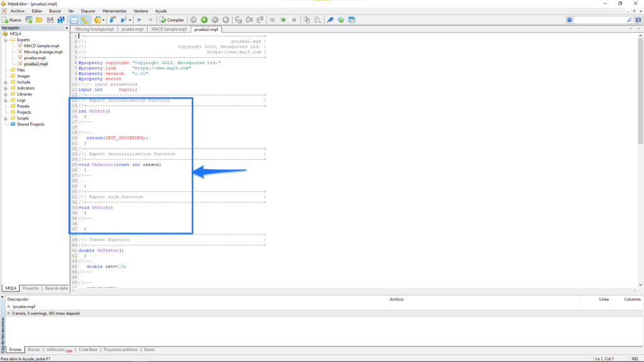
Task: Click the gray profiling arrow icon
Action: coord(272,19)
